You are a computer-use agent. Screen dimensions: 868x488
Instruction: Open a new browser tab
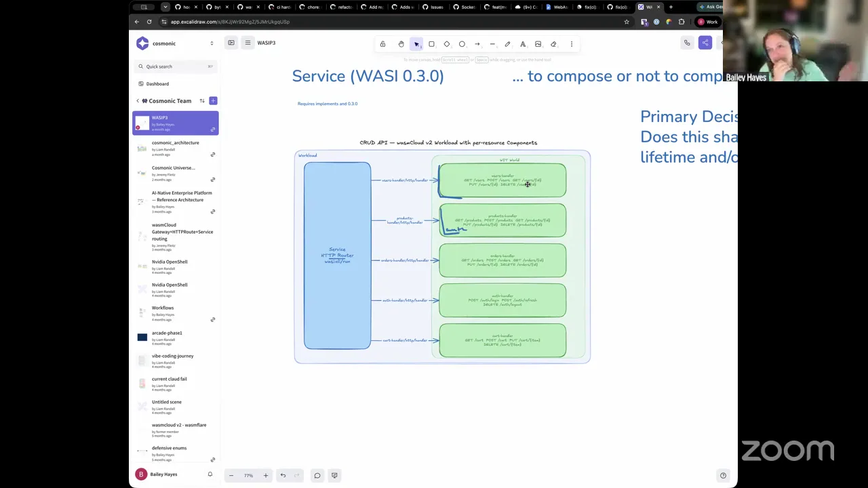click(671, 7)
